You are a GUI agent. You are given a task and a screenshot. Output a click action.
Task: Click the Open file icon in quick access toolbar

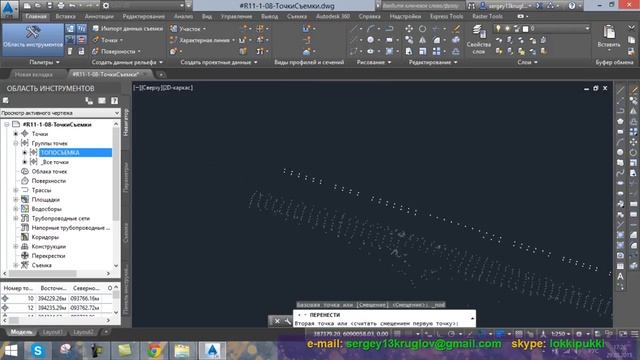(38, 6)
